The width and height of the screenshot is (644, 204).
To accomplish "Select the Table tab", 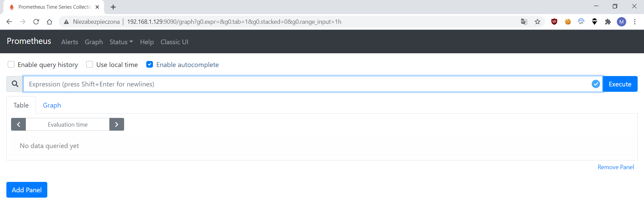I will 21,105.
